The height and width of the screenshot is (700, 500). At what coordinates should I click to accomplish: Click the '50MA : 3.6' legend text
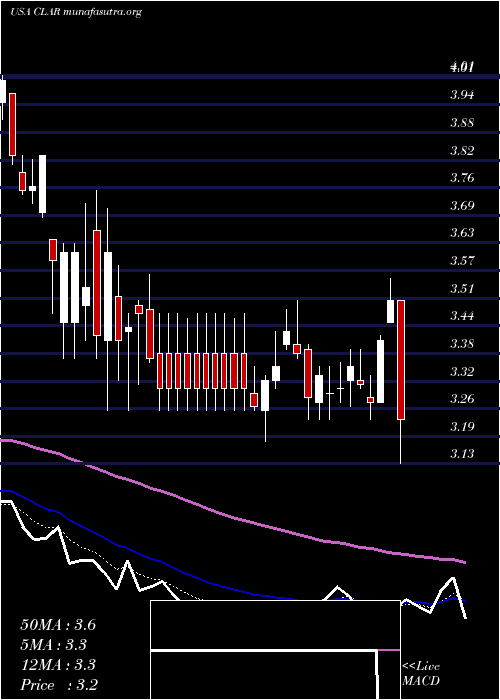point(58,625)
